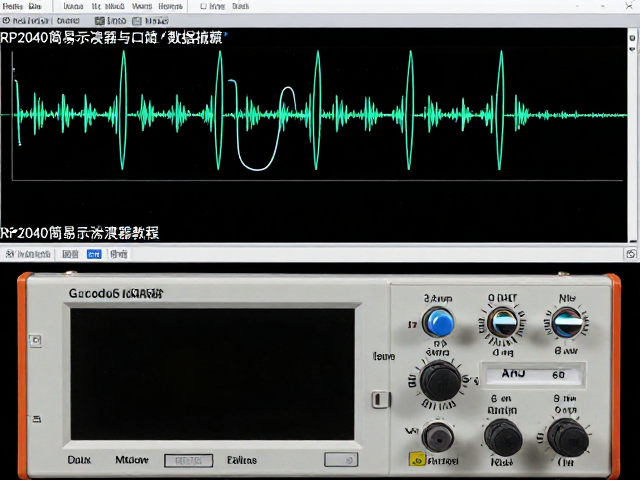The height and width of the screenshot is (480, 640).
Task: Select the blue highlighted tab below the waveform
Action: [94, 254]
